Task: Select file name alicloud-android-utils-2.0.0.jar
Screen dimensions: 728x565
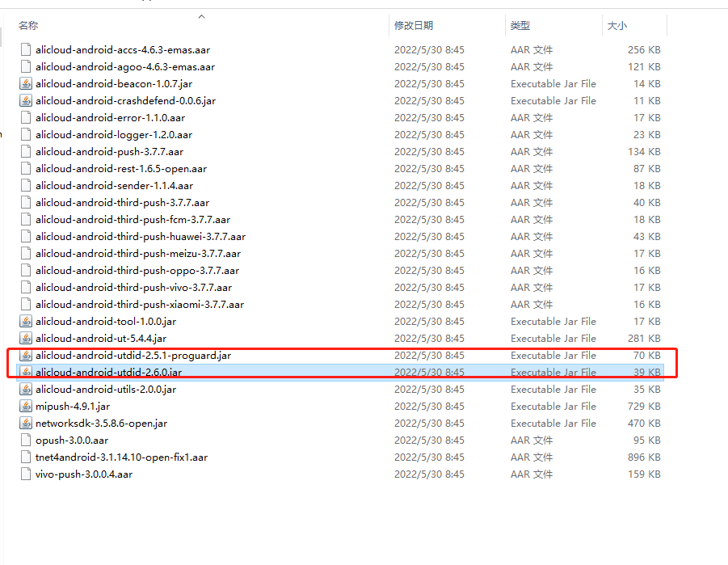Action: tap(106, 390)
